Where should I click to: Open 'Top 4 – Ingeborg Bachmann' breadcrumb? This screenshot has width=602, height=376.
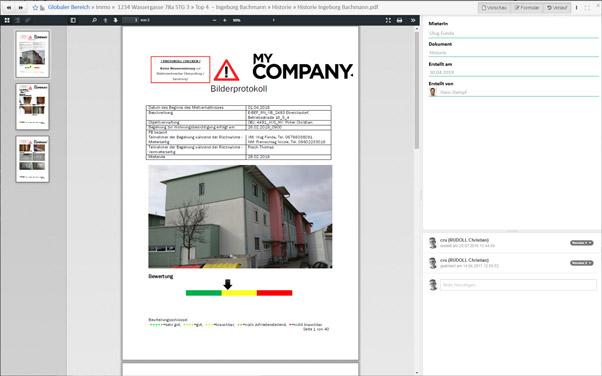230,7
